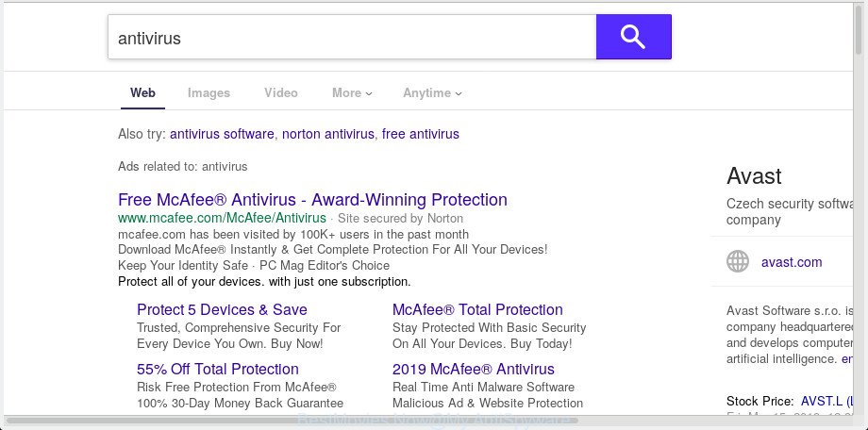This screenshot has width=868, height=430.
Task: Follow the free antivirus suggestion link
Action: click(x=421, y=134)
